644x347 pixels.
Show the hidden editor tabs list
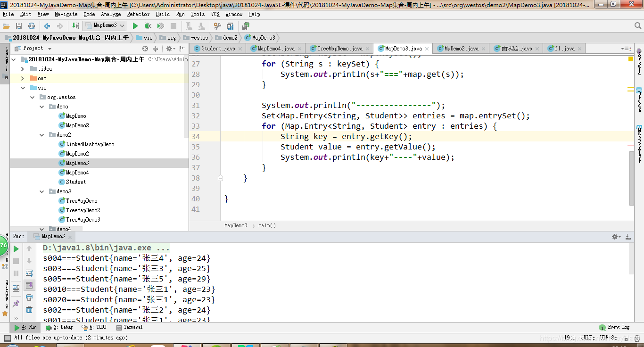coord(626,49)
